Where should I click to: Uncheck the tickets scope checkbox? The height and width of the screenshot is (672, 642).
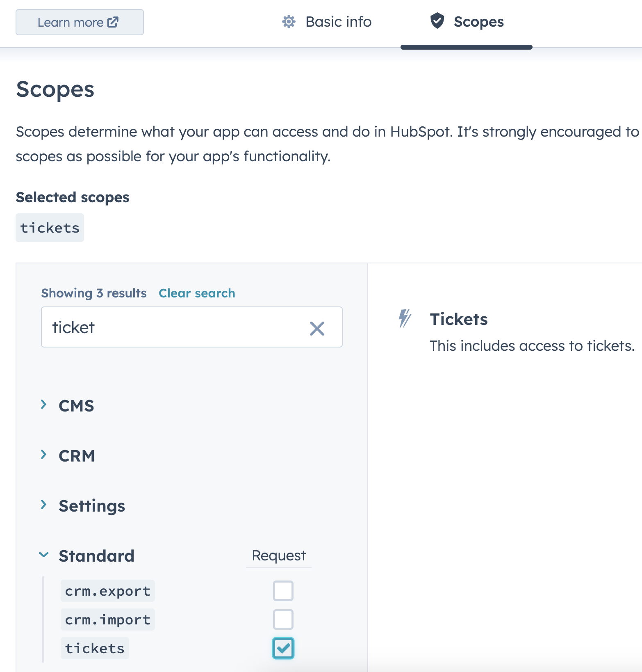click(283, 649)
